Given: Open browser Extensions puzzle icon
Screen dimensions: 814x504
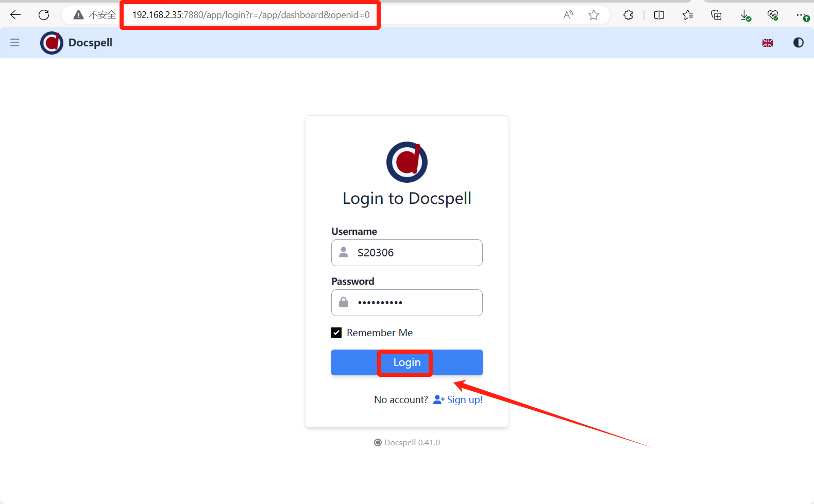Looking at the screenshot, I should coord(628,15).
